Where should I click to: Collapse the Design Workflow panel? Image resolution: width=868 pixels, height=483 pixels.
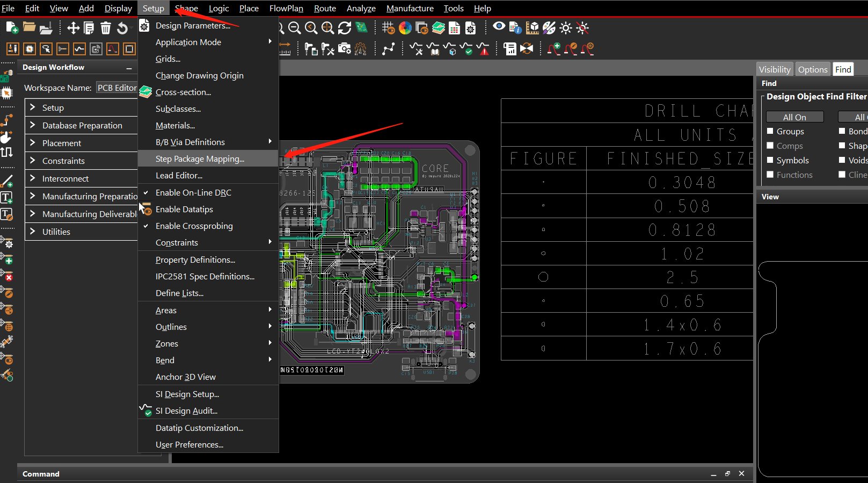(129, 68)
